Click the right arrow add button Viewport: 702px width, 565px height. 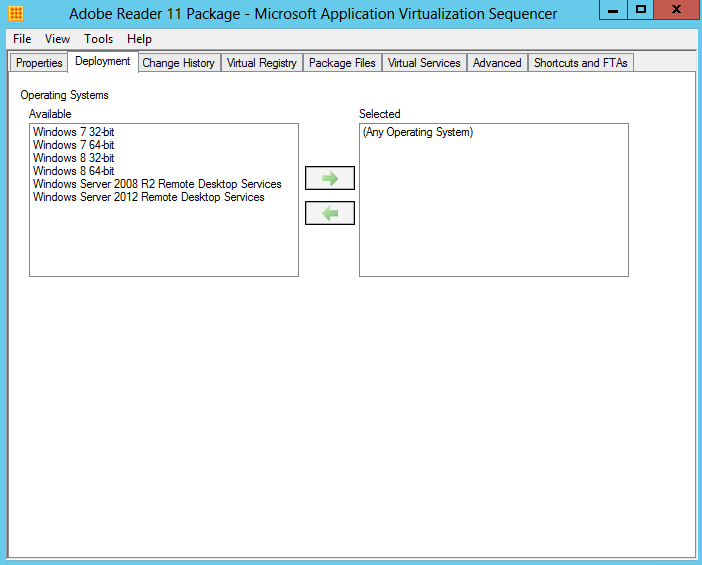(x=330, y=178)
